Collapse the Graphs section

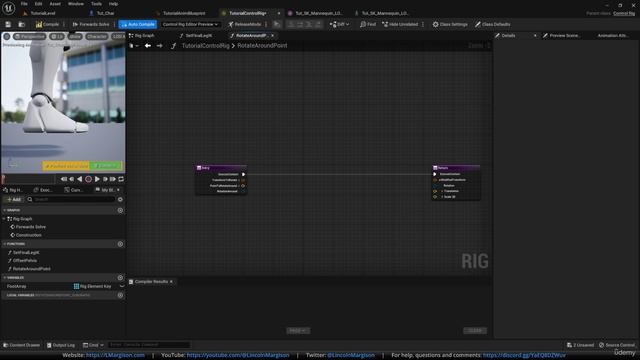click(4, 211)
